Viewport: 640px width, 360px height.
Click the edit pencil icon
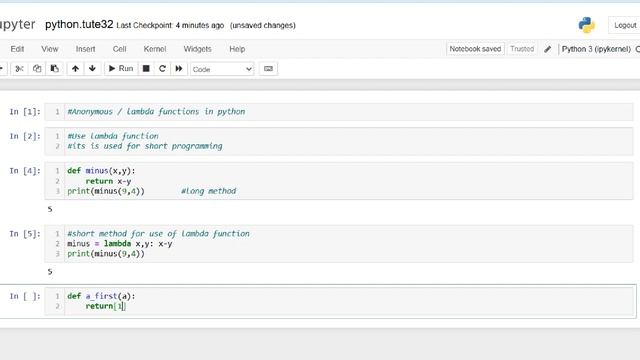(x=548, y=49)
